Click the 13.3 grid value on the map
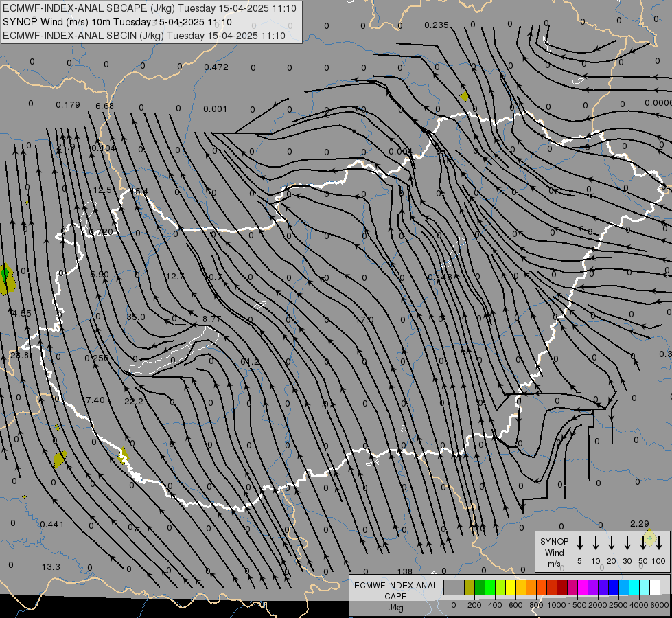672x618 pixels. tap(51, 567)
